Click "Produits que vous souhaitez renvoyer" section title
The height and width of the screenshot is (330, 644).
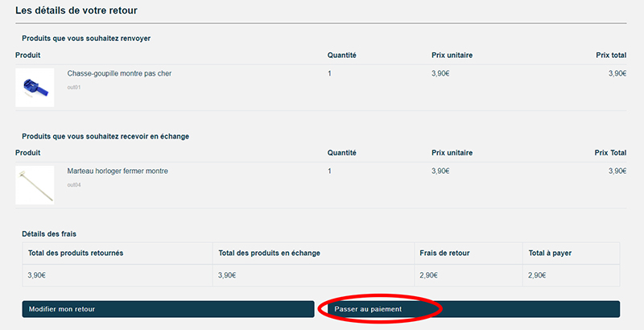(86, 39)
